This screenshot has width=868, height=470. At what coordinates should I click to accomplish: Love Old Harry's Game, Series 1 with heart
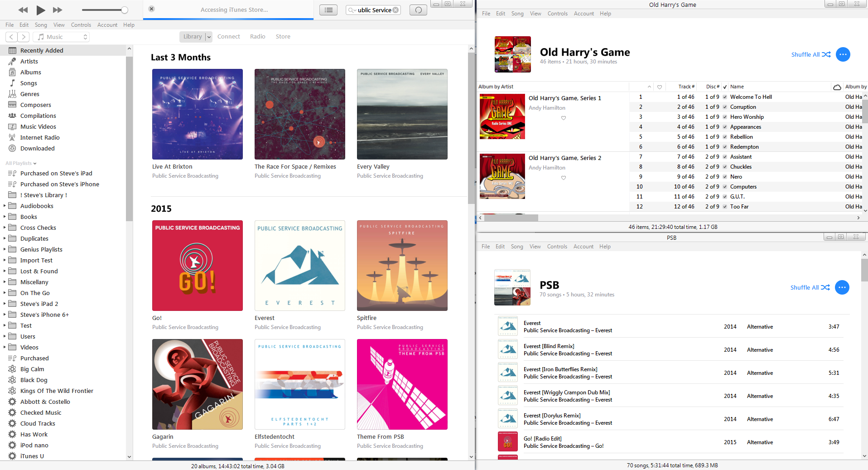[564, 118]
